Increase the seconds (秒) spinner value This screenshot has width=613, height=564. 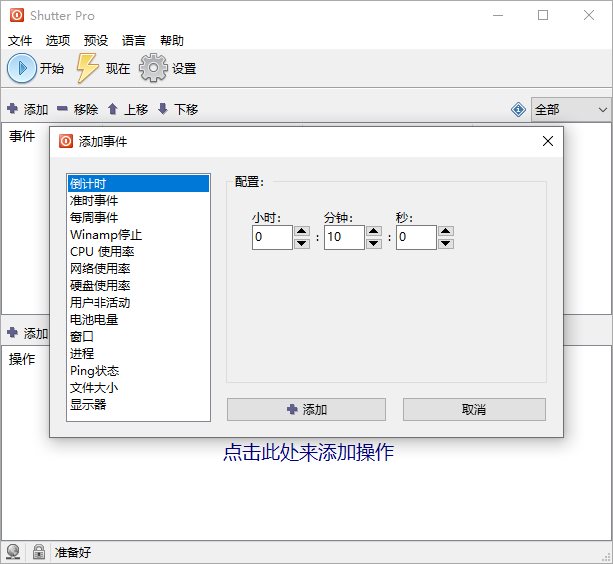coord(446,231)
